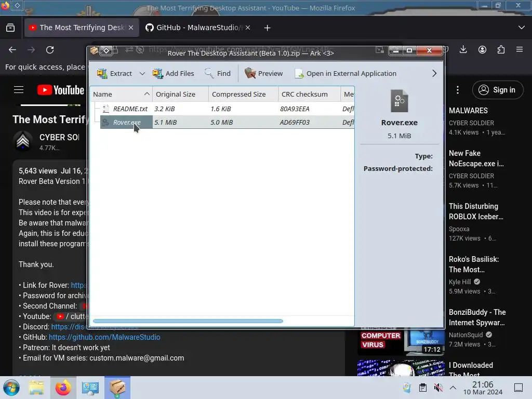Click Add Files in Ark toolbar
The image size is (532, 399).
coord(174,73)
